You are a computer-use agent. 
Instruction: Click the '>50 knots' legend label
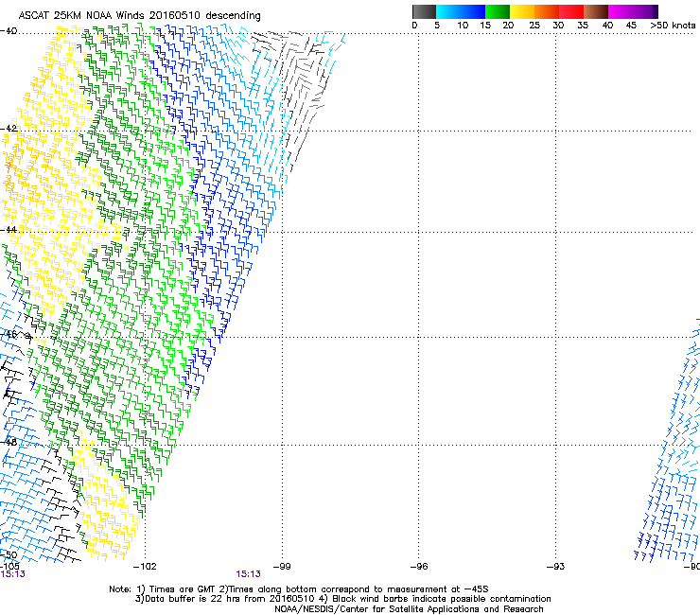673,25
